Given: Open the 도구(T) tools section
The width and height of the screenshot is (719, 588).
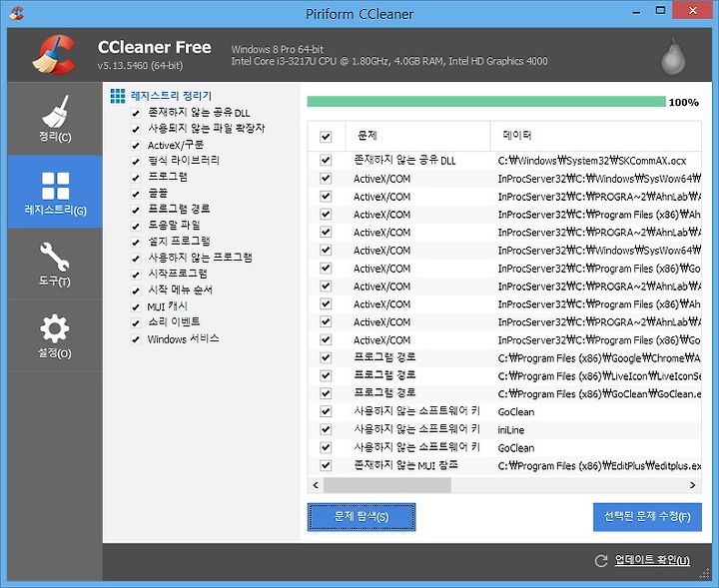Looking at the screenshot, I should coord(55,264).
